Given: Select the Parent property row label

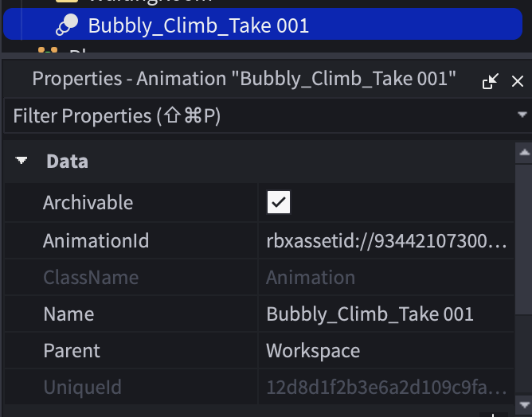Looking at the screenshot, I should 72,351.
